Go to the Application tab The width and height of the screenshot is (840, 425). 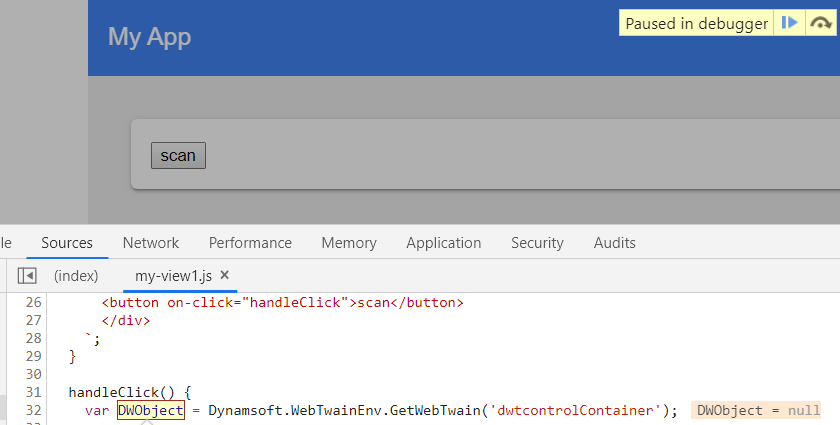click(x=444, y=243)
